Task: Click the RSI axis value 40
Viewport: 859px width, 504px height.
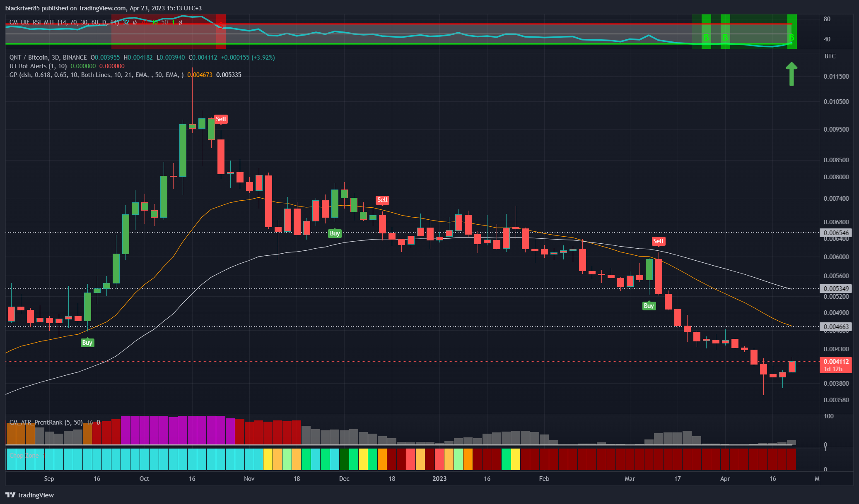Action: point(827,39)
